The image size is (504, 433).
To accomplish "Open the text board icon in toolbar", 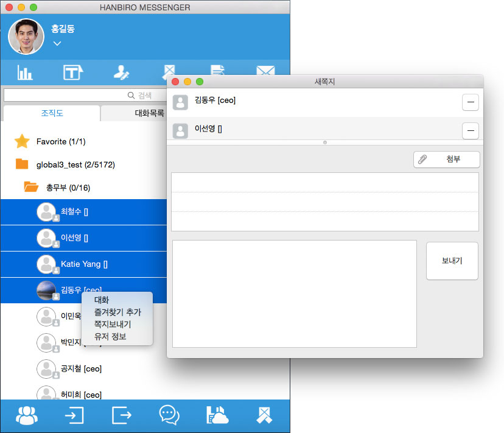I will coord(73,72).
